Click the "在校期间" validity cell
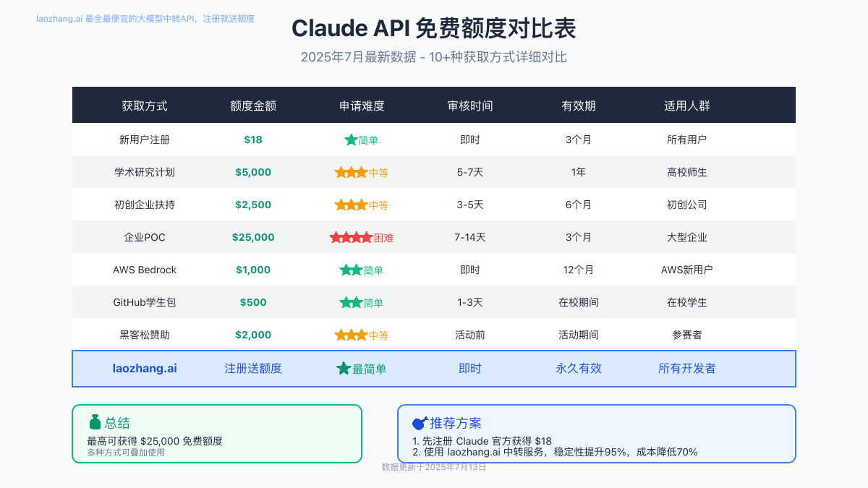868x488 pixels. click(579, 302)
